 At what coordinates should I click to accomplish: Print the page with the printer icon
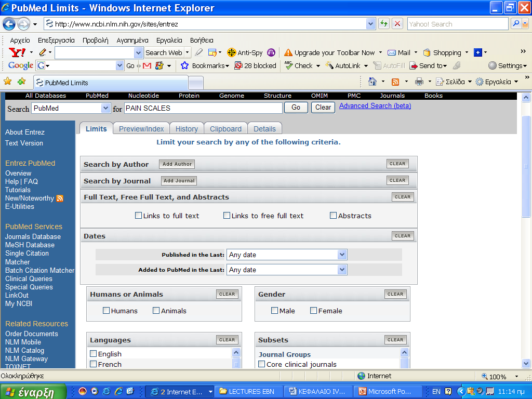click(x=419, y=82)
